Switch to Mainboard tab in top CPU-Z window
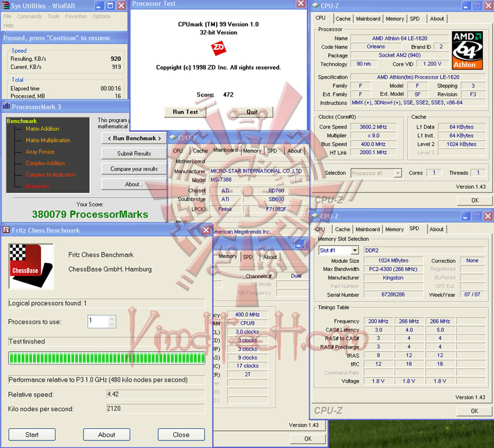 [368, 19]
